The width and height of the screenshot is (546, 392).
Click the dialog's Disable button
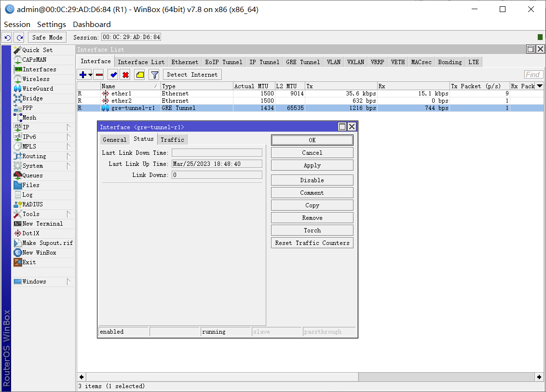click(x=312, y=180)
